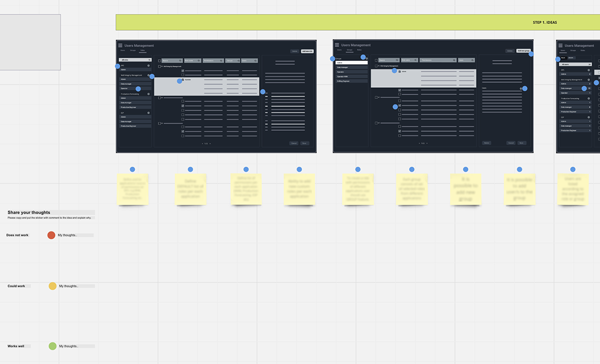Screen dimensions: 600x364
Task: Click top Delete button in Roles mockup
Action: pyautogui.click(x=294, y=51)
